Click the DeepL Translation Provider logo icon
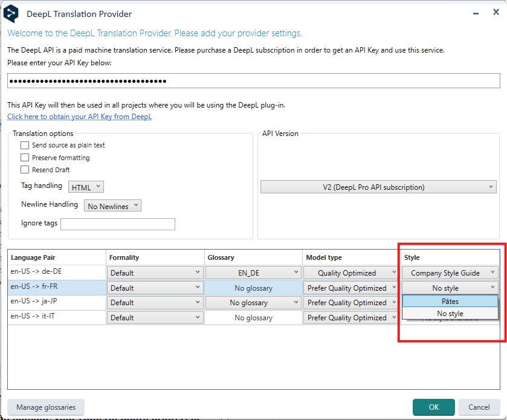Viewport: 507px width, 420px height. (10, 13)
